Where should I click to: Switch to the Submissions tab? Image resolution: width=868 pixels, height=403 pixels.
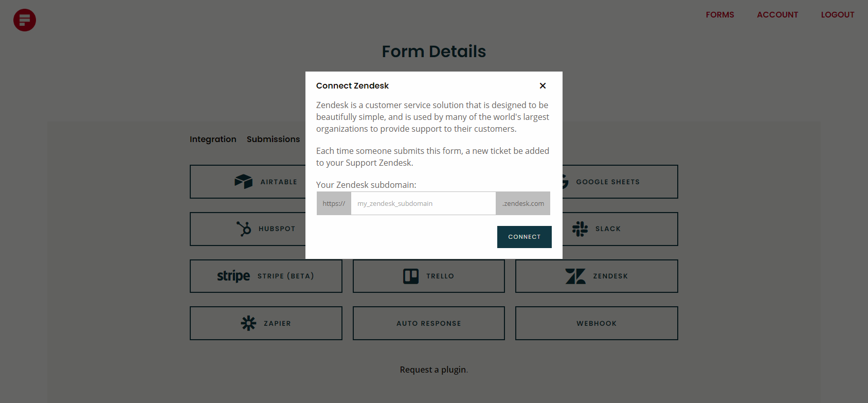273,139
